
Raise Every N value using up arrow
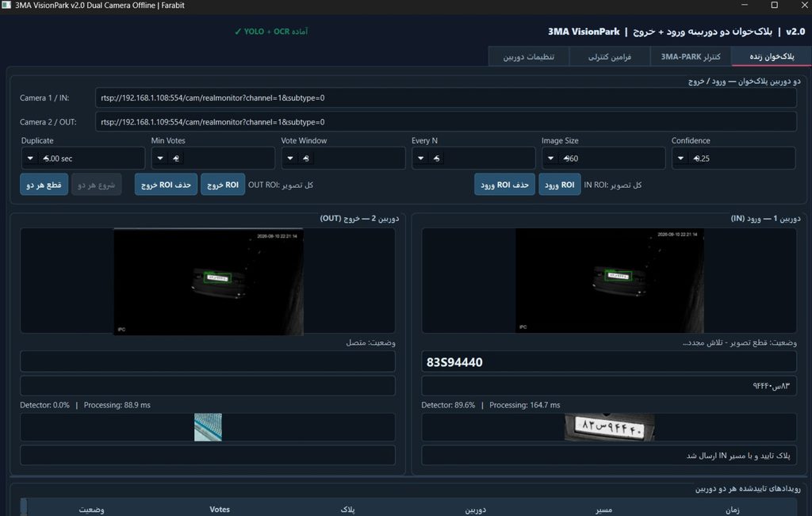437,159
